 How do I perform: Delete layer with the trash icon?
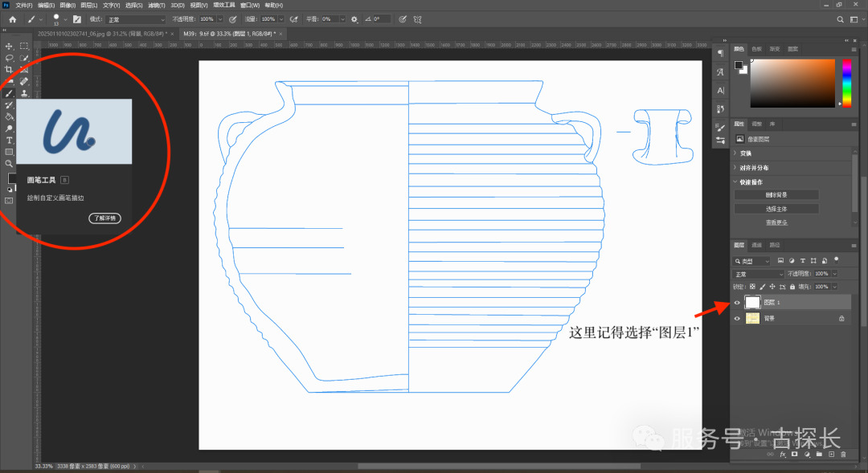[x=844, y=455]
